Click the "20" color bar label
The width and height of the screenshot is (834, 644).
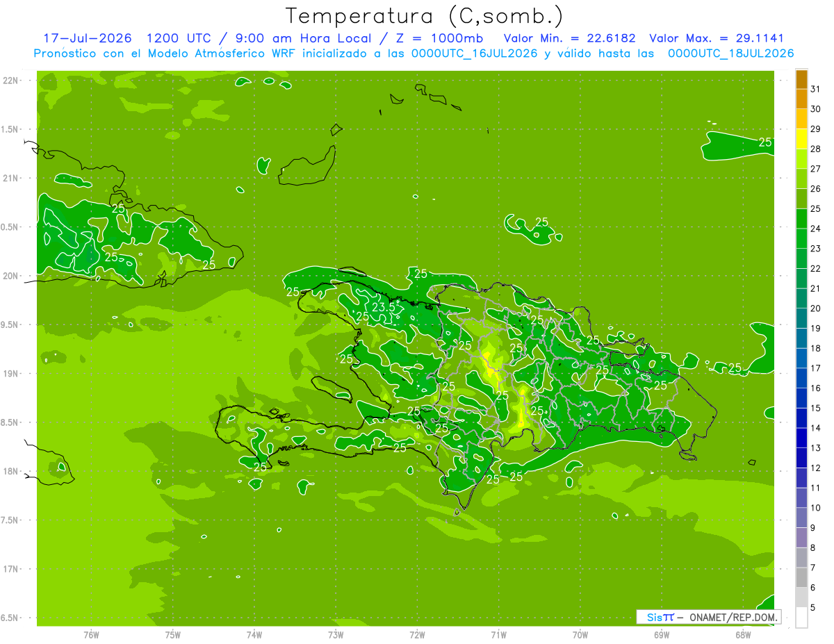816,308
